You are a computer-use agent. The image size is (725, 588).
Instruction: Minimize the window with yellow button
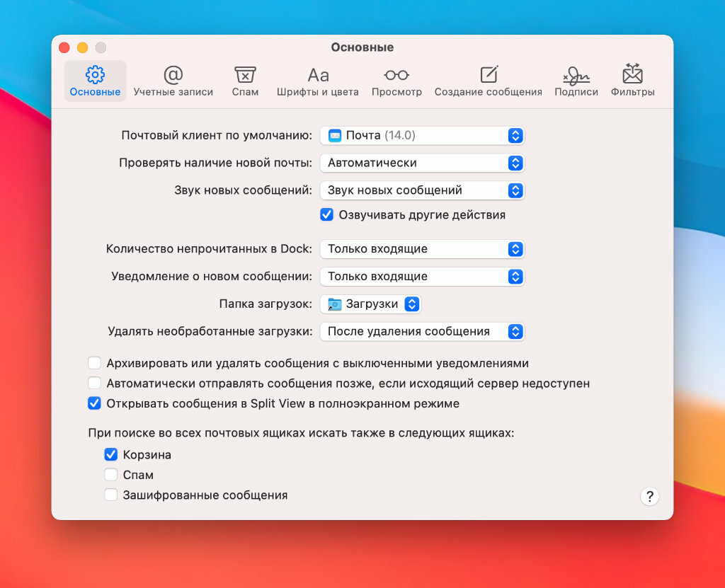(x=83, y=47)
